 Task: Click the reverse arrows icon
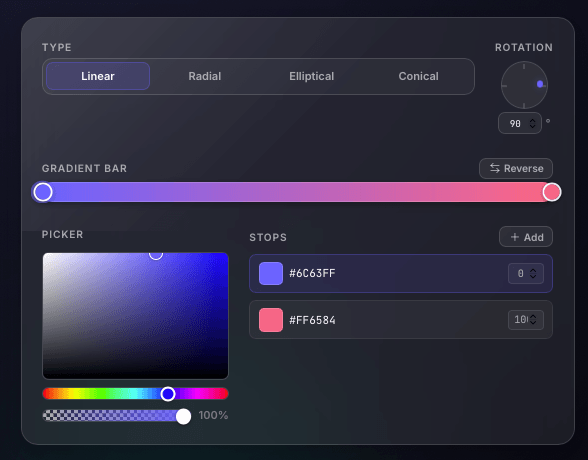pos(495,168)
